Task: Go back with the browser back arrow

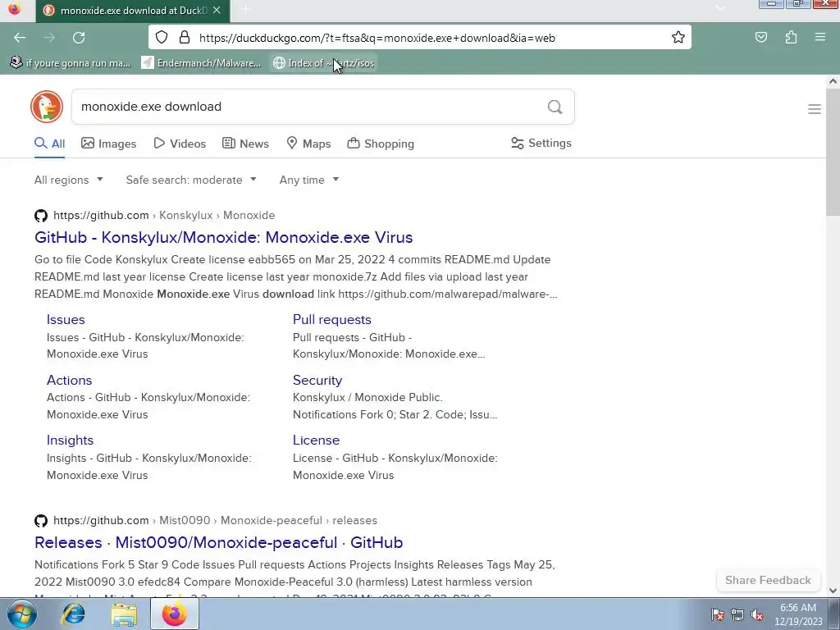Action: click(20, 38)
